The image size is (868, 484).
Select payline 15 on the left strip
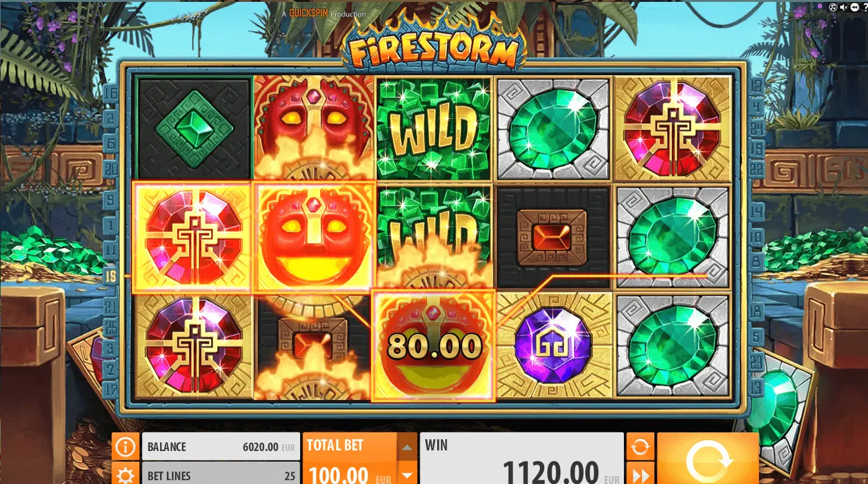110,276
